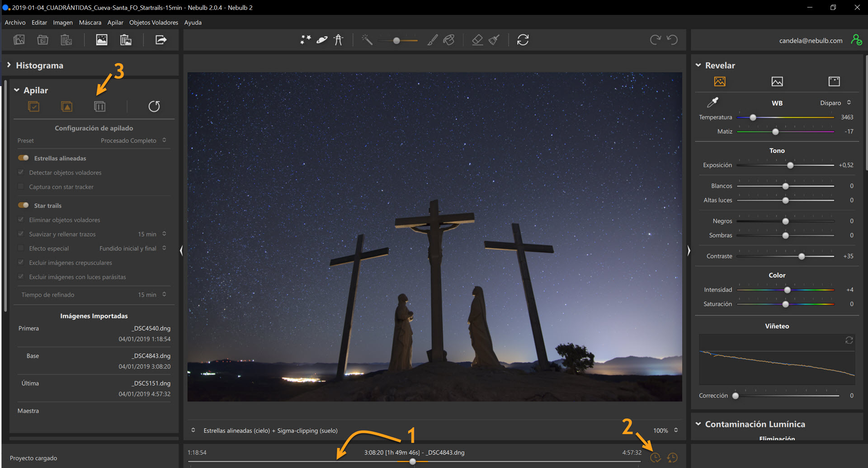868x468 pixels.
Task: Enable the Efecto especial checkbox
Action: point(21,248)
